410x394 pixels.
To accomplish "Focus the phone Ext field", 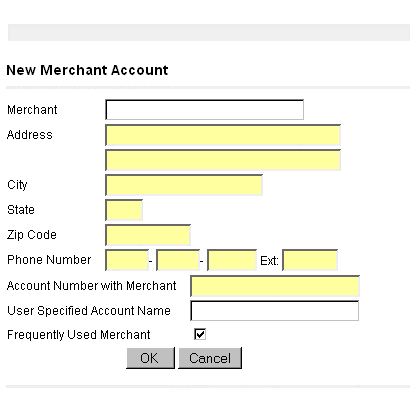I will click(310, 260).
